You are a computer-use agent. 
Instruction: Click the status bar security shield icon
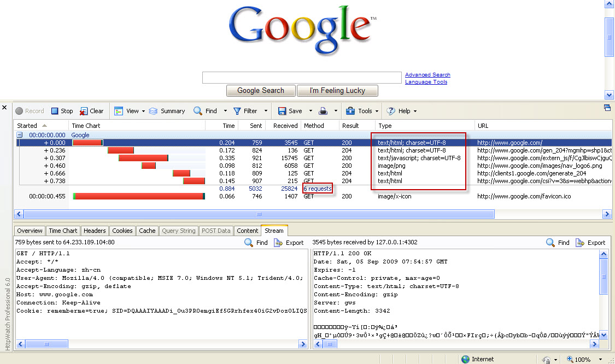[546, 359]
